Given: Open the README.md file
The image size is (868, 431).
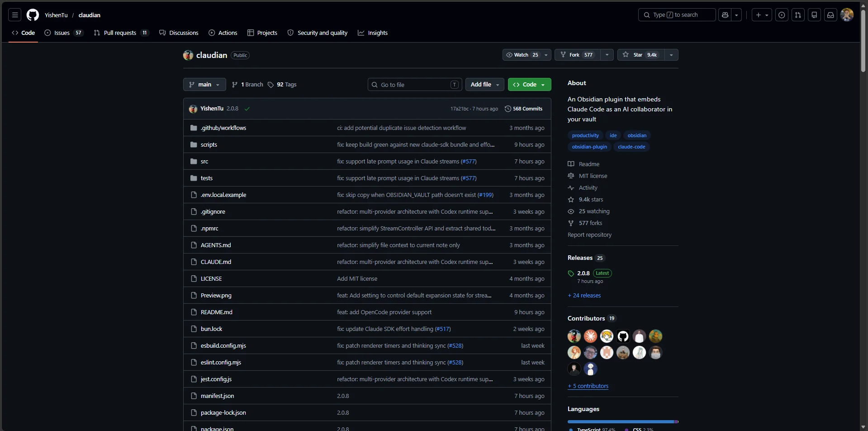Looking at the screenshot, I should click(x=216, y=312).
